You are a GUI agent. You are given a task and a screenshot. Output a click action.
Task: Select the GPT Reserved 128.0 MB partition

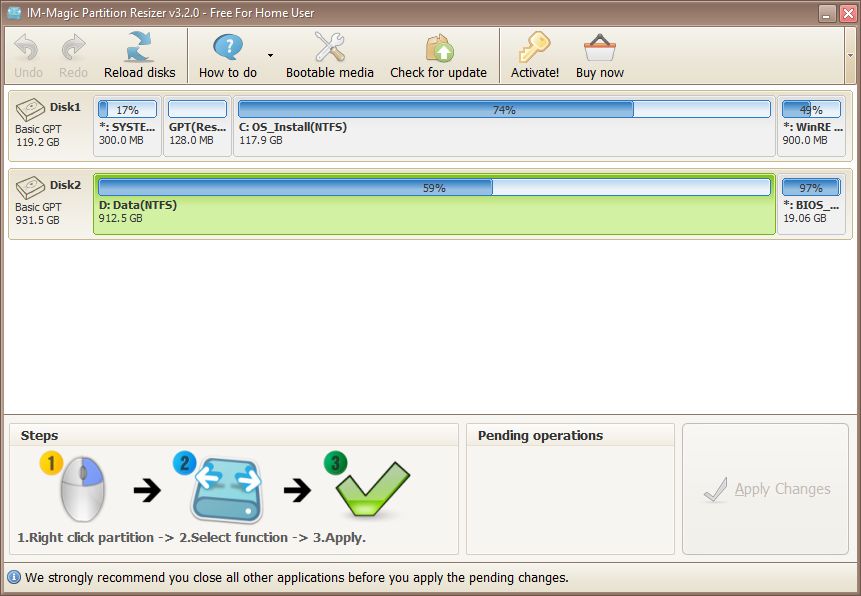[x=197, y=124]
